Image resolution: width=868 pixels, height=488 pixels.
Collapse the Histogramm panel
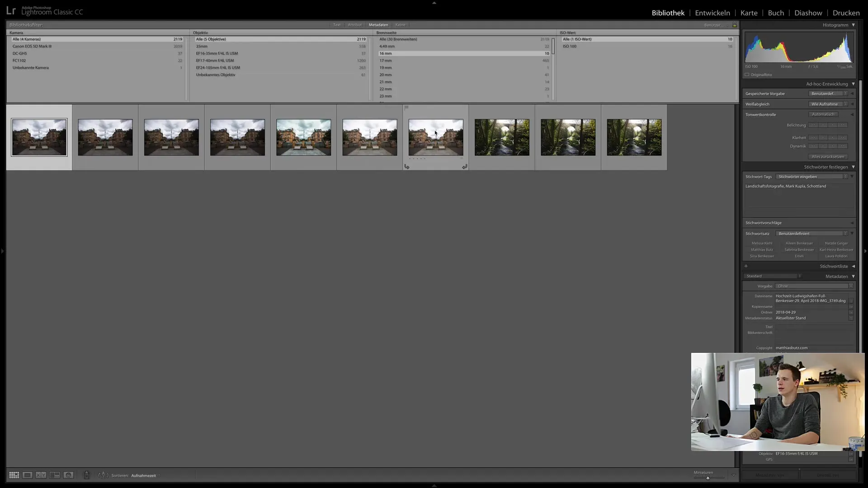click(853, 25)
